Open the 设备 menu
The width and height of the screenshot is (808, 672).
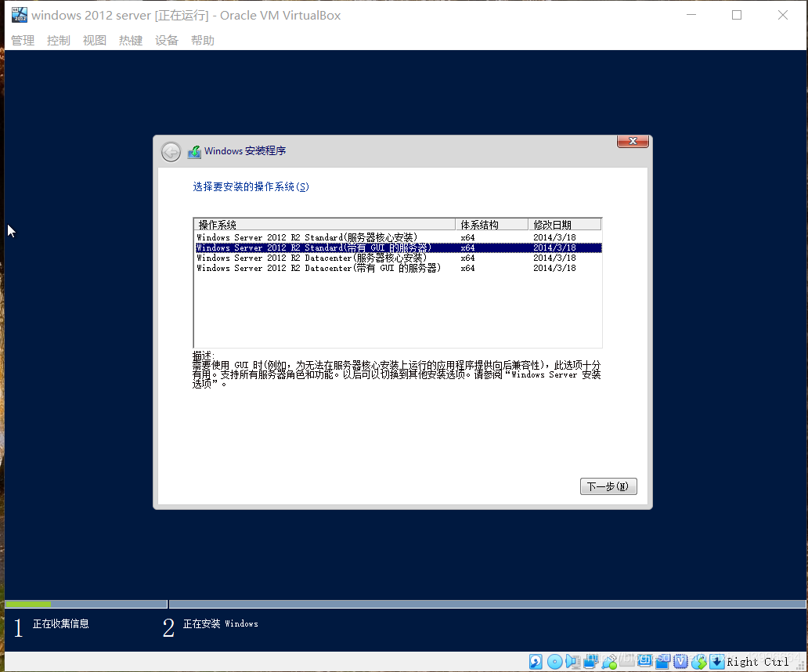point(167,40)
